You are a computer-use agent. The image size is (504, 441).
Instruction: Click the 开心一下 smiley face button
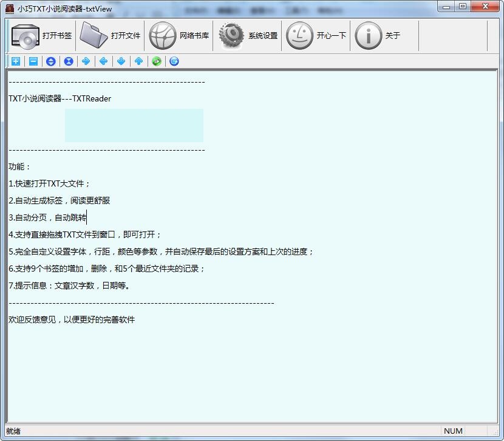tap(316, 36)
